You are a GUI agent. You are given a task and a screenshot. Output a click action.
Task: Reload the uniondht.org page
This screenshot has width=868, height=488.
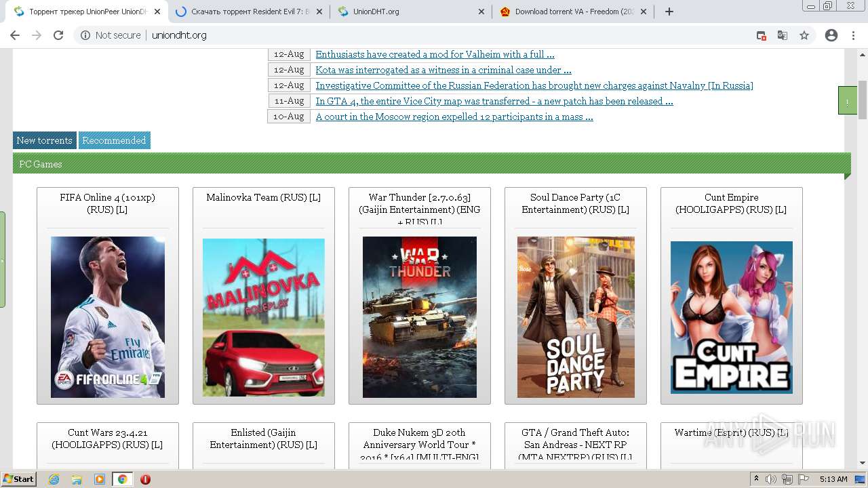click(58, 35)
